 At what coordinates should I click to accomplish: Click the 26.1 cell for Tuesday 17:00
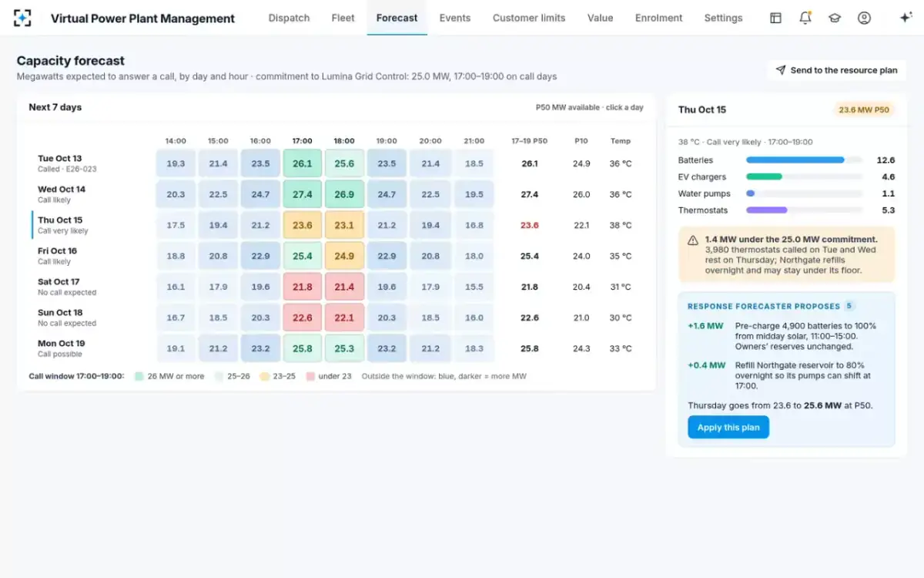pos(303,163)
